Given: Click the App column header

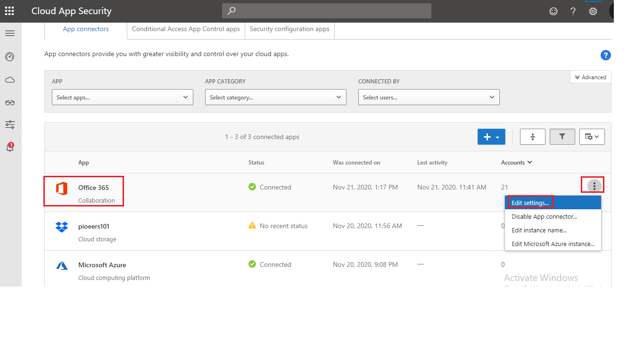Looking at the screenshot, I should (x=83, y=163).
